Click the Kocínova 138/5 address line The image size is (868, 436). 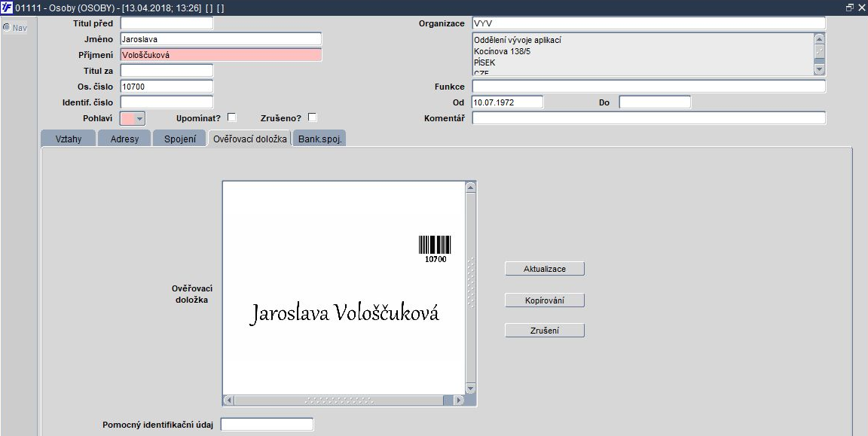tap(503, 51)
